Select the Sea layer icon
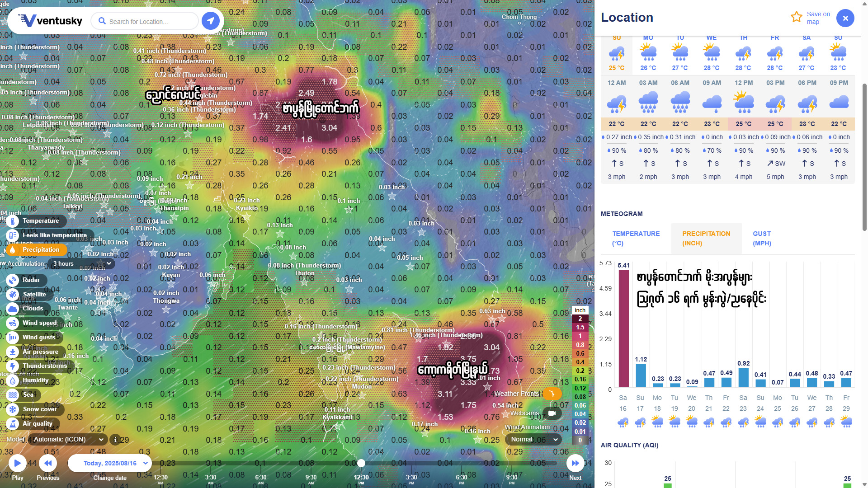Viewport: 868px width, 488px height. coord(13,395)
